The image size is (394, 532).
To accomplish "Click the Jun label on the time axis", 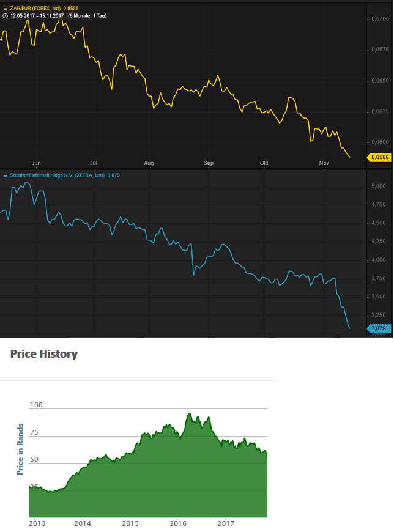I will [x=35, y=163].
